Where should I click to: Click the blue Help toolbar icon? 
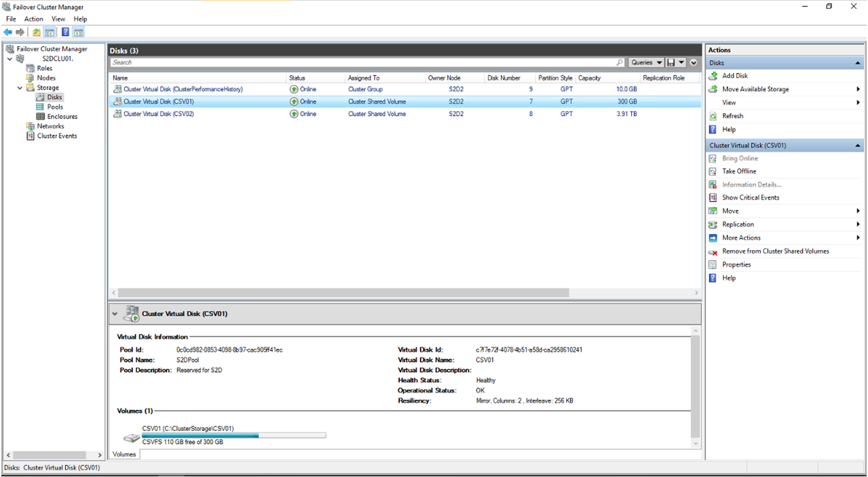[65, 32]
